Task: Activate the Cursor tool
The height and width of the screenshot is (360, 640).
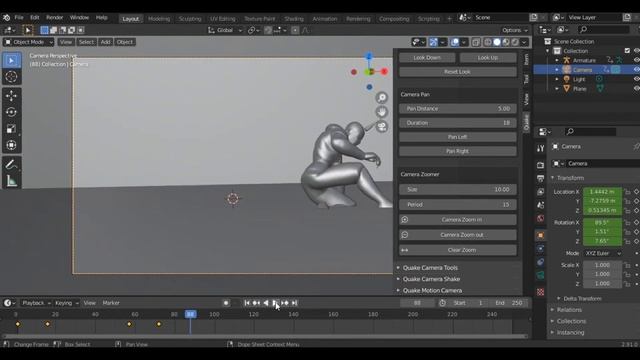Action: tap(11, 77)
